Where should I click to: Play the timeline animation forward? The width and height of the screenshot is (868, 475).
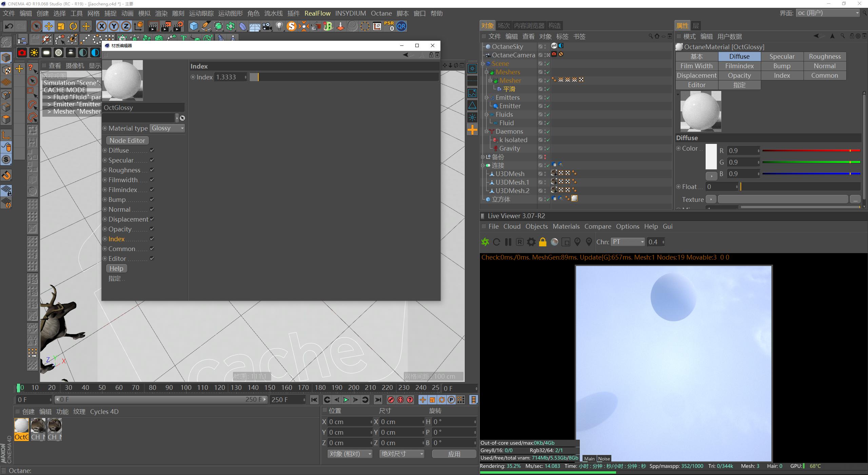346,400
